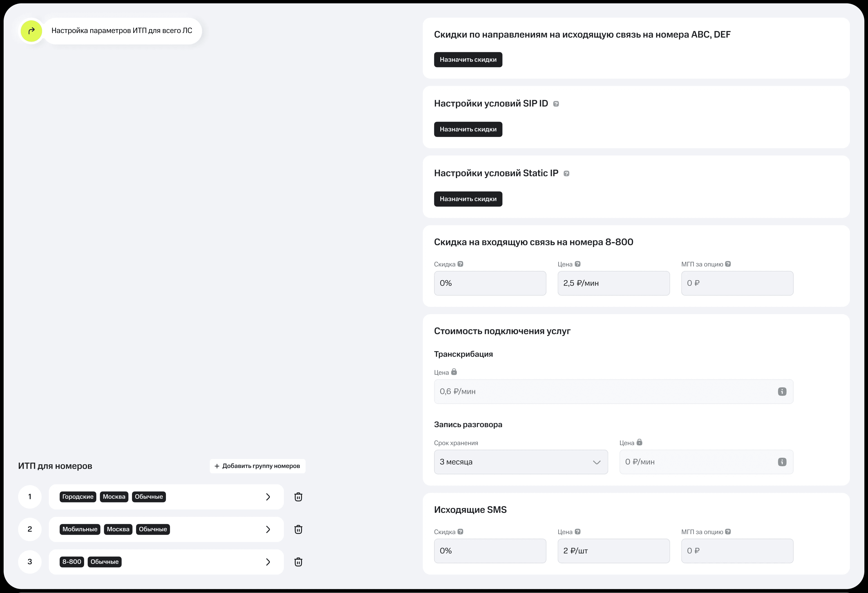Click the 8-800 Скидка input field
This screenshot has width=868, height=593.
click(x=490, y=283)
